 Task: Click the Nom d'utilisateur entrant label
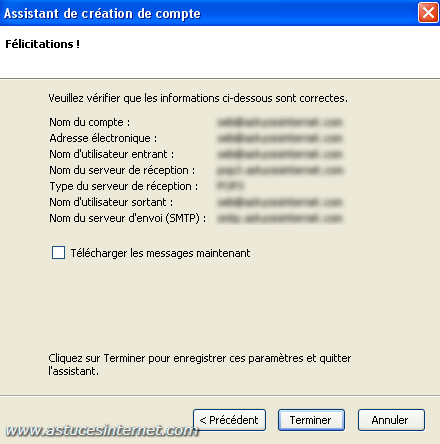click(x=112, y=154)
